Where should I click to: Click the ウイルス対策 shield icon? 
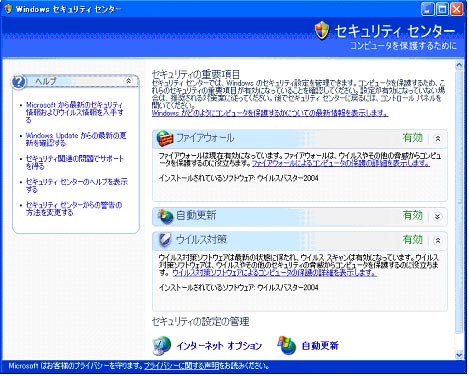[165, 239]
